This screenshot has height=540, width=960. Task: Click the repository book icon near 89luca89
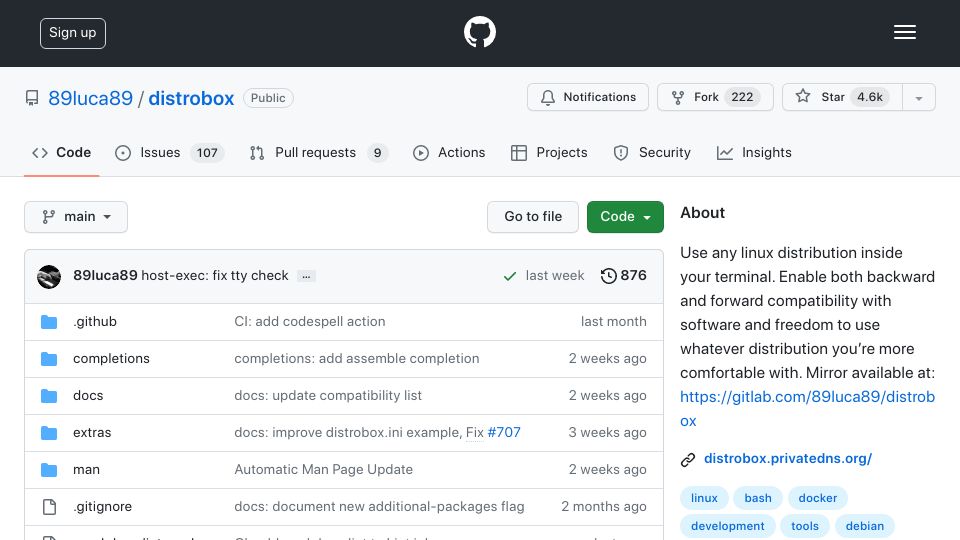pos(32,98)
